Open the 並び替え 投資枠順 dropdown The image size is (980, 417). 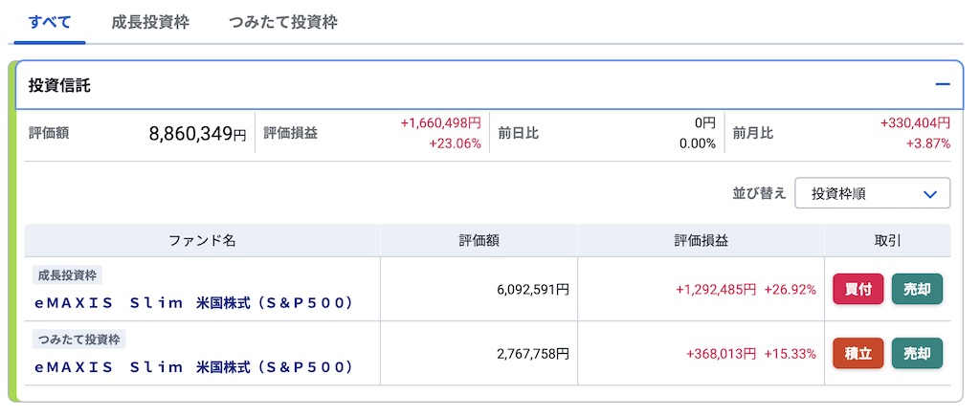pos(872,193)
